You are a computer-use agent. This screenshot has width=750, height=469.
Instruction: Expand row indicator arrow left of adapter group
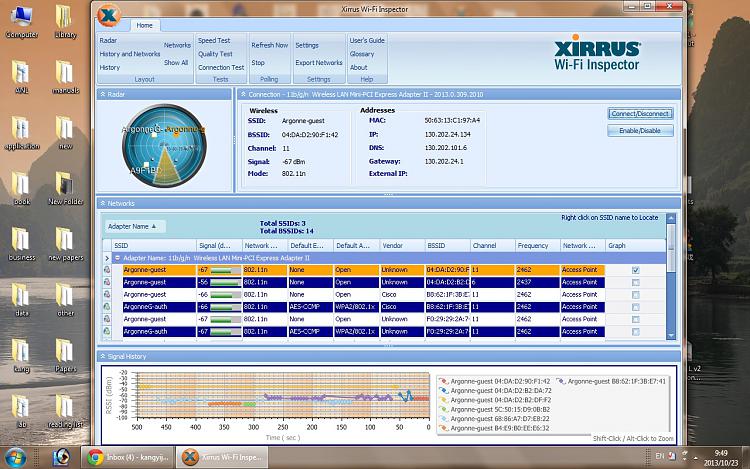[107, 258]
